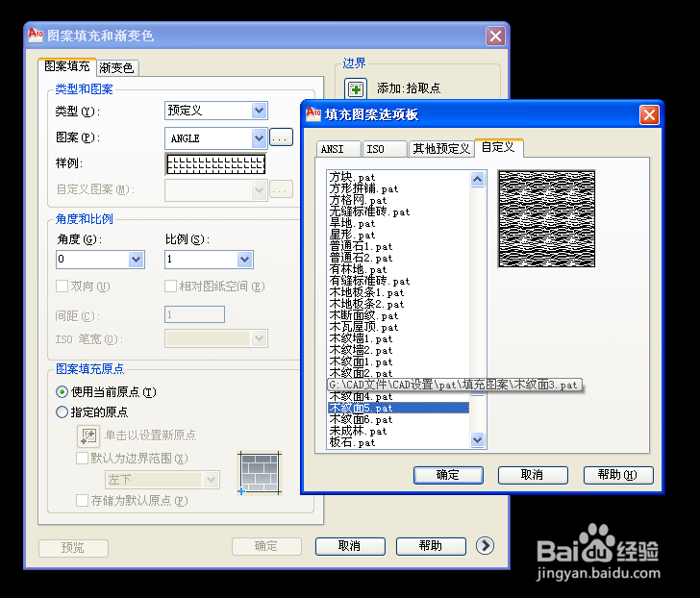Click the AutoCAD icon in 图案填充和渐变色 title bar

coord(36,35)
